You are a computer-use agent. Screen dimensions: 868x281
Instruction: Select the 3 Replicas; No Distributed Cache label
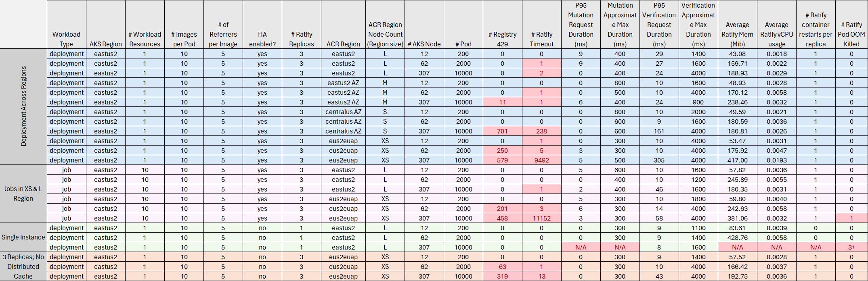point(23,266)
